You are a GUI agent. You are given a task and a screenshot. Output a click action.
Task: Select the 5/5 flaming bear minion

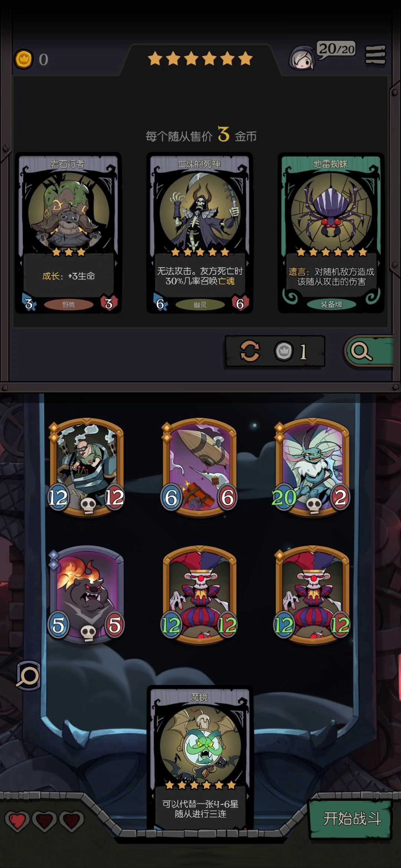pos(87,595)
